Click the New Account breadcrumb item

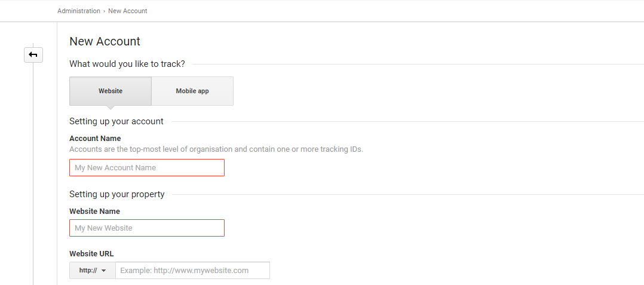(127, 11)
